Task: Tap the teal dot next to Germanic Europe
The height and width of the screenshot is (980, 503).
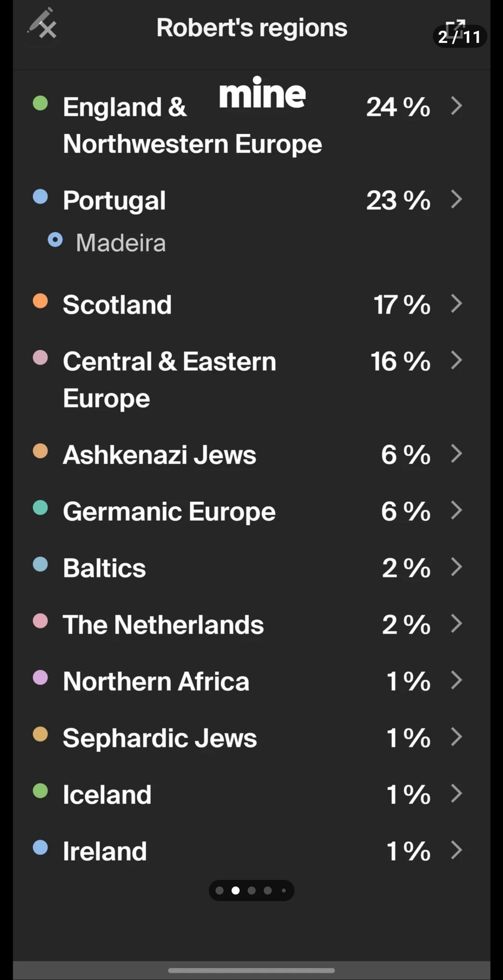Action: 41,507
